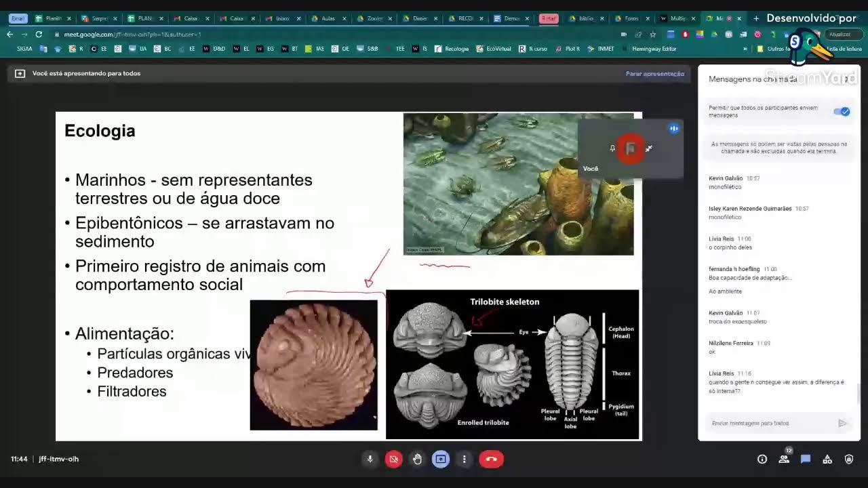Screen dimensions: 868x488
Task: Toggle allow all participants to send messages
Action: [x=842, y=112]
